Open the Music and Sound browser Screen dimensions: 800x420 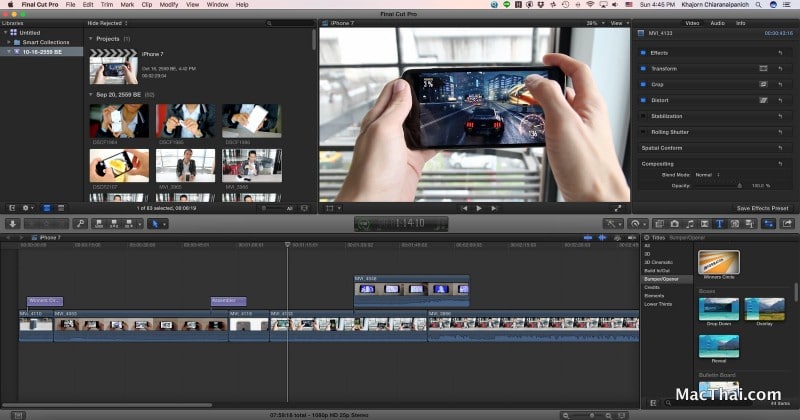(x=690, y=224)
